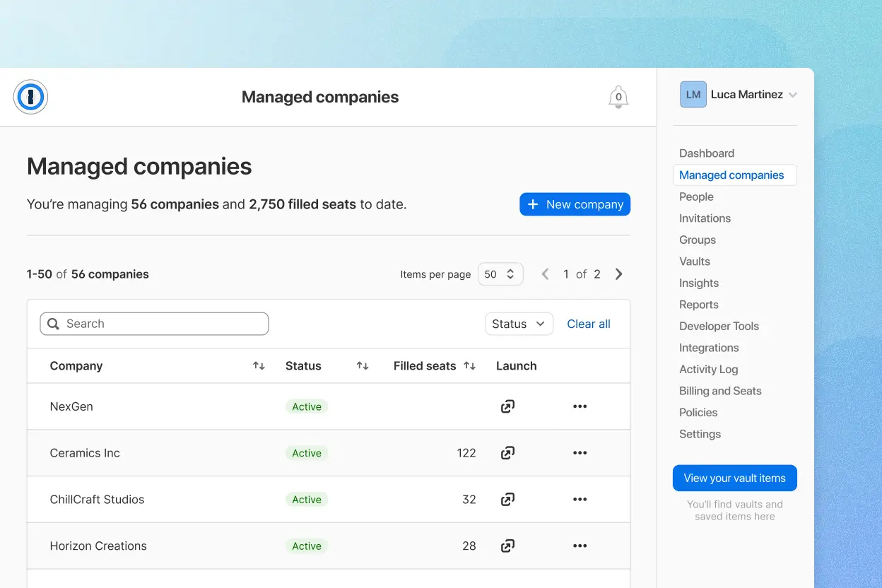Click the NexGen company name
882x588 pixels.
tap(71, 406)
